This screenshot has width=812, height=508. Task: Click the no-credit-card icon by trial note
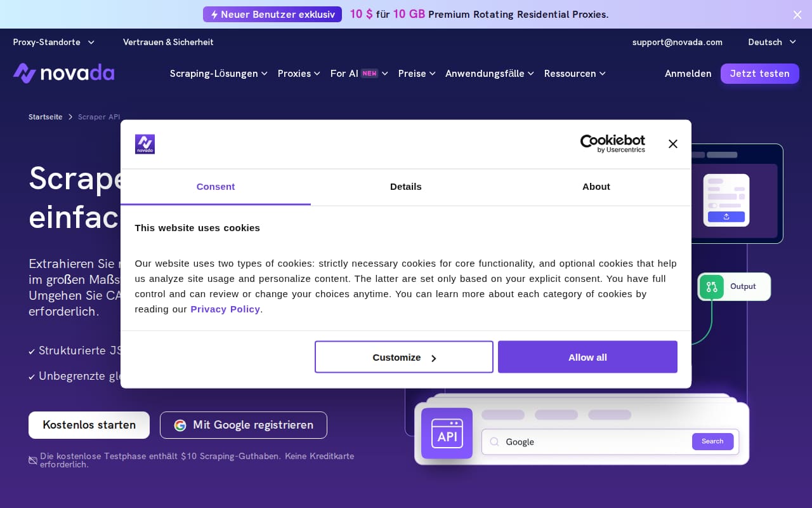pos(33,460)
